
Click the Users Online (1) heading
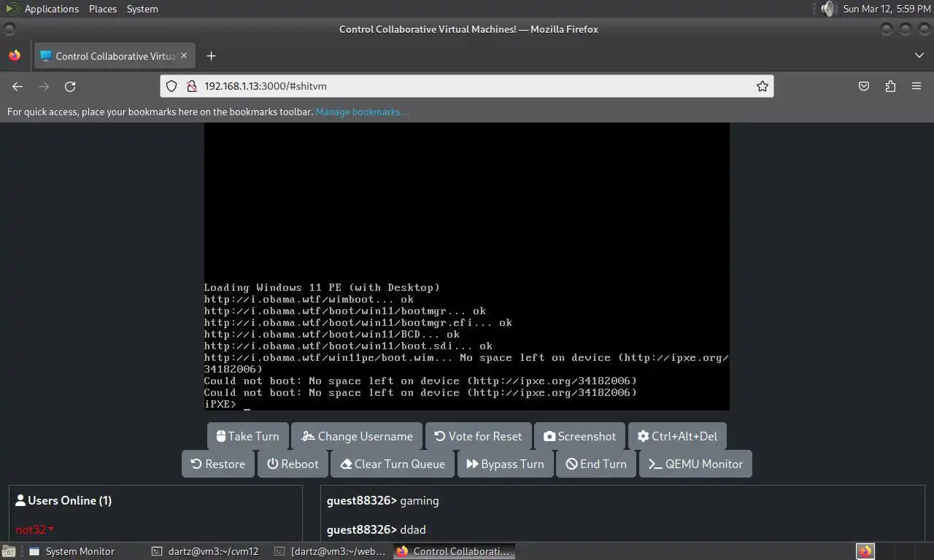coord(63,500)
